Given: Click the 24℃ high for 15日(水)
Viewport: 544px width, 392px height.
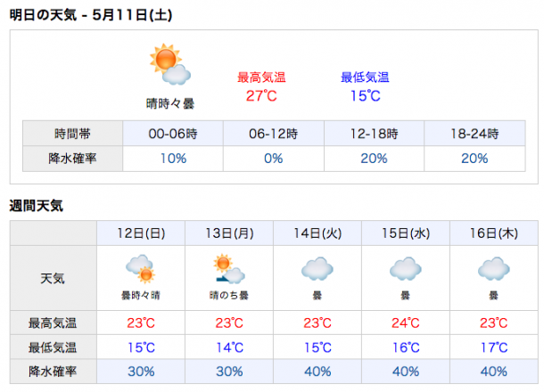Looking at the screenshot, I should click(405, 323).
